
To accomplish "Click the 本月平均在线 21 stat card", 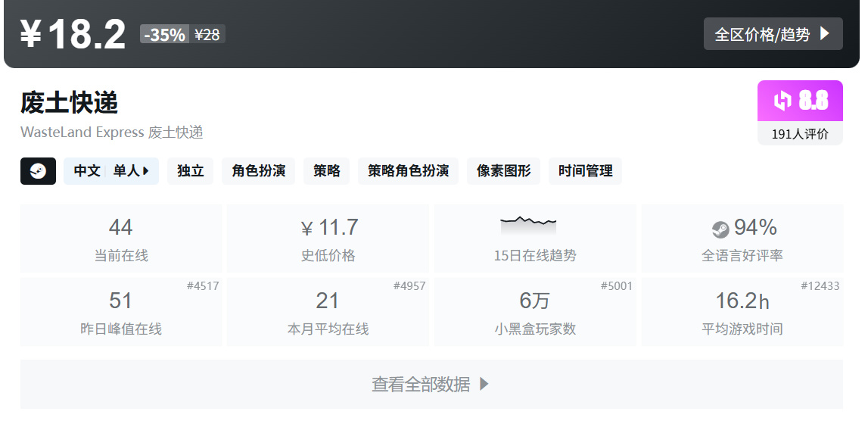I will (x=328, y=312).
